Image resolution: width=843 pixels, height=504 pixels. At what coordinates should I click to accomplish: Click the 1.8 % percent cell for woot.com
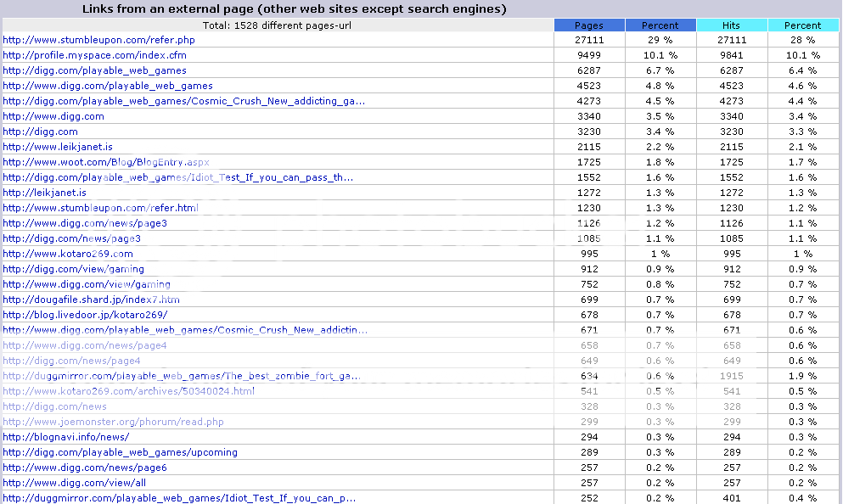click(x=660, y=162)
